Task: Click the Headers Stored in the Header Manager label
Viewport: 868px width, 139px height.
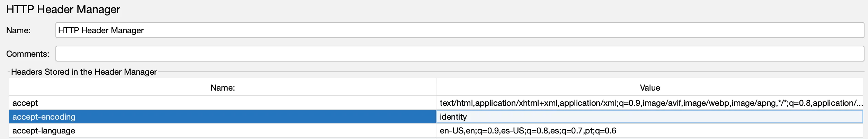Action: pyautogui.click(x=84, y=72)
